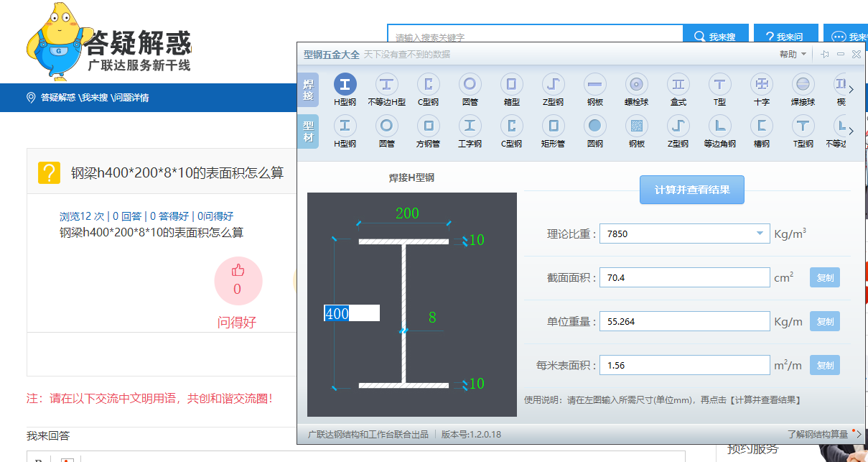Select Z型钢 icon in 型材 row
This screenshot has height=462, width=868.
tap(678, 126)
